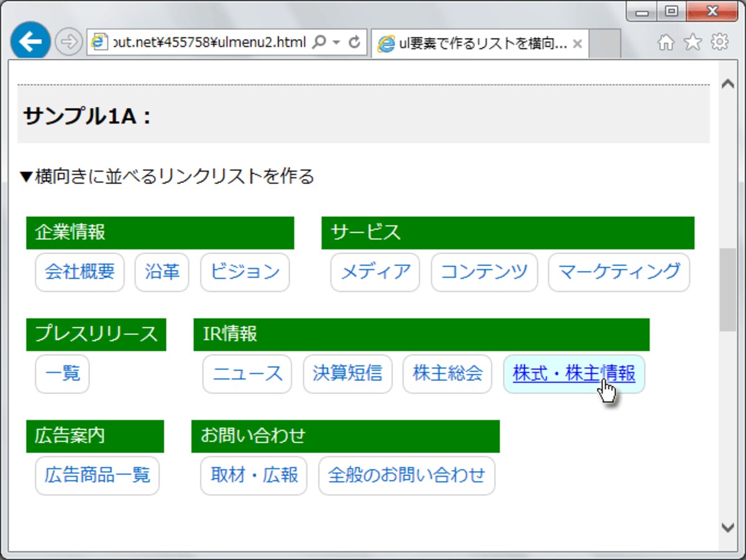Image resolution: width=746 pixels, height=560 pixels.
Task: Open the 決算短信 link
Action: point(348,374)
